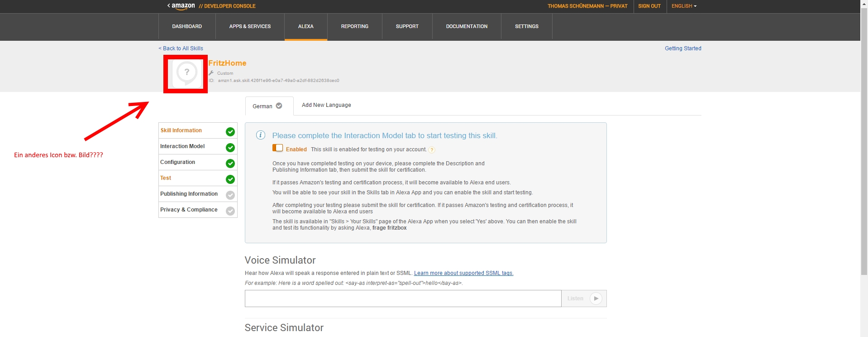Click Sign Out in the header
The height and width of the screenshot is (337, 868).
point(649,6)
